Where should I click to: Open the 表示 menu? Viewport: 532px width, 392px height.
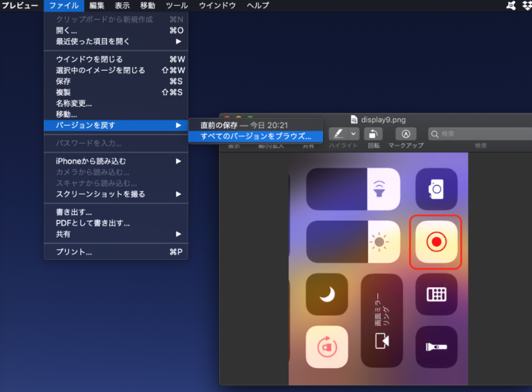[122, 5]
